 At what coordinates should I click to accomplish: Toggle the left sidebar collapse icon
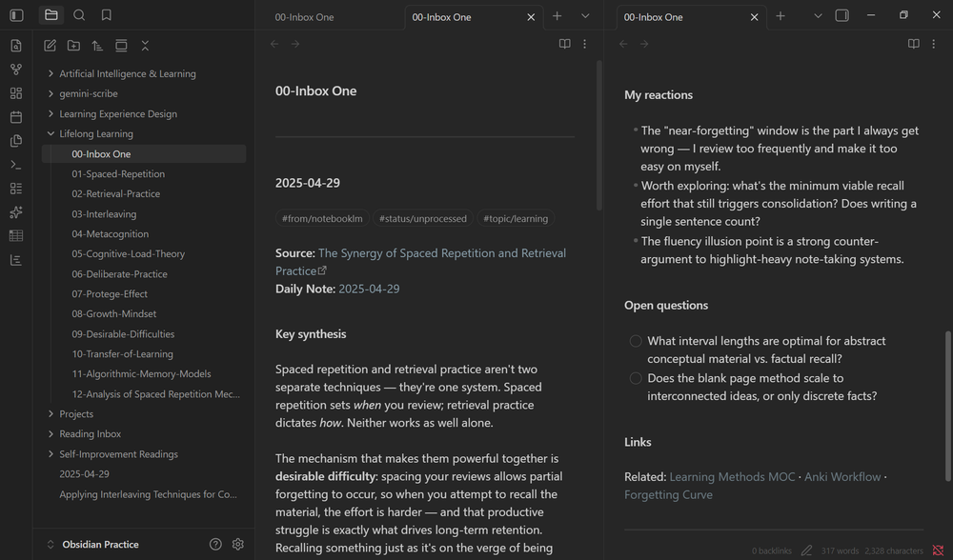16,15
